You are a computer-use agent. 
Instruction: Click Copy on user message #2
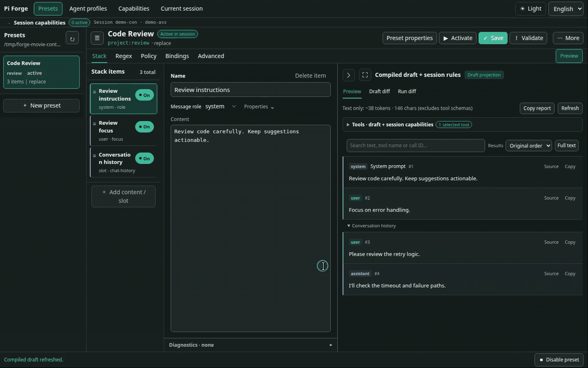(x=570, y=198)
